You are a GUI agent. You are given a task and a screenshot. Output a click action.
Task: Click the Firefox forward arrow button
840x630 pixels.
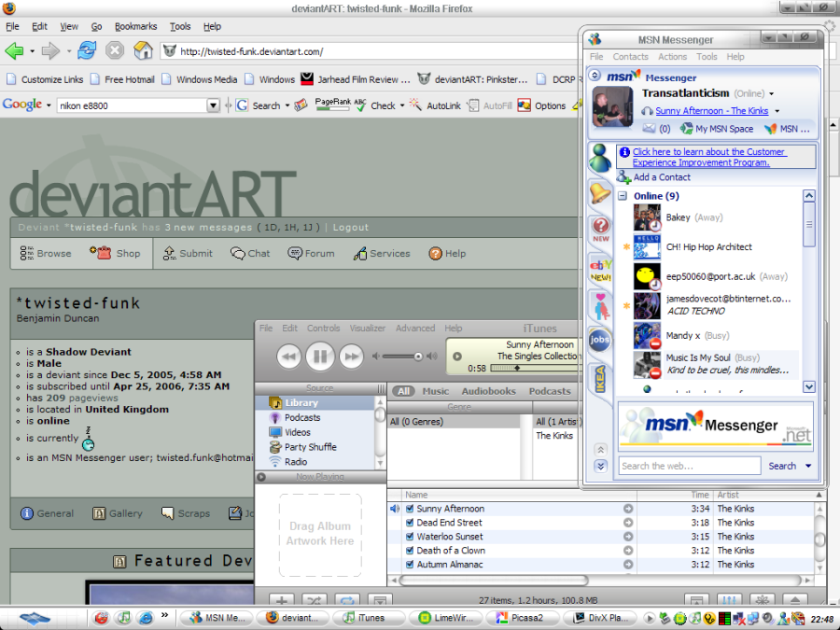click(x=51, y=51)
